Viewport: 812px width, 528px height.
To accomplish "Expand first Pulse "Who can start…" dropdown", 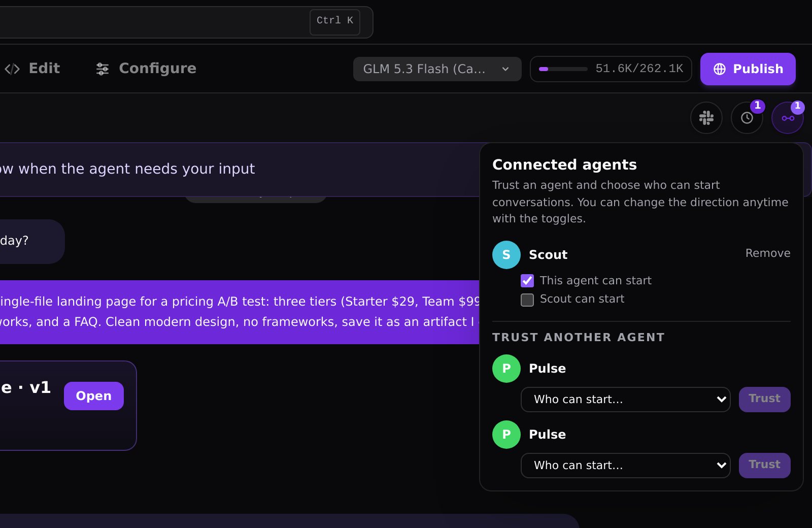I will 625,400.
